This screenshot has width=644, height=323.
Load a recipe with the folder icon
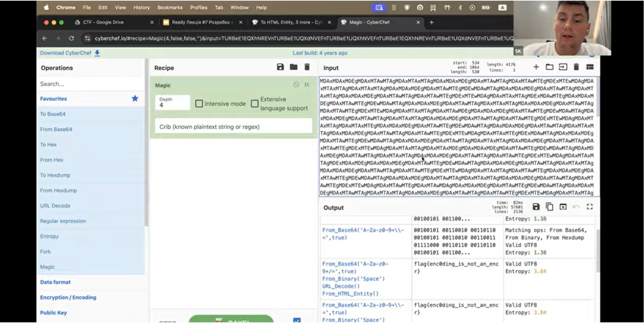(294, 67)
